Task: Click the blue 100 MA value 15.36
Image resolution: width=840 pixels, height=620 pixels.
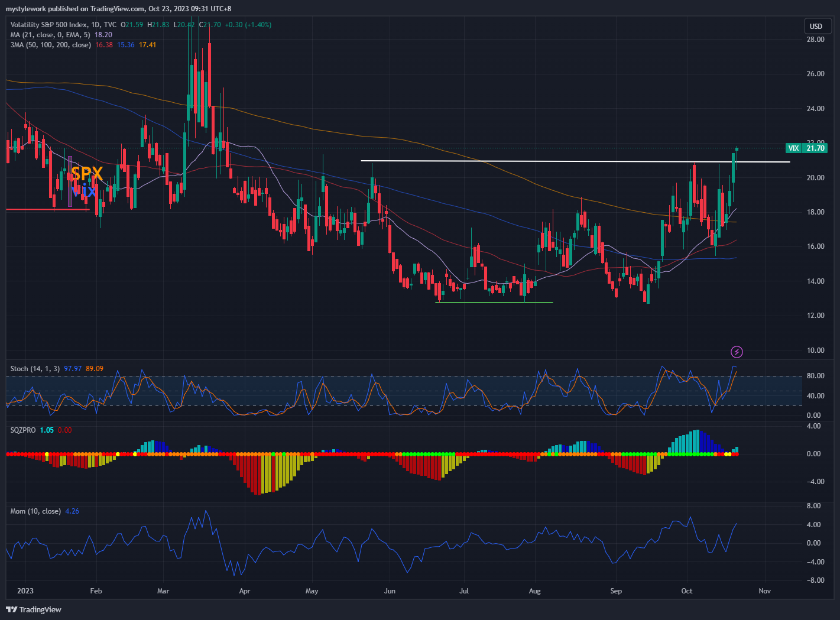Action: (x=126, y=45)
